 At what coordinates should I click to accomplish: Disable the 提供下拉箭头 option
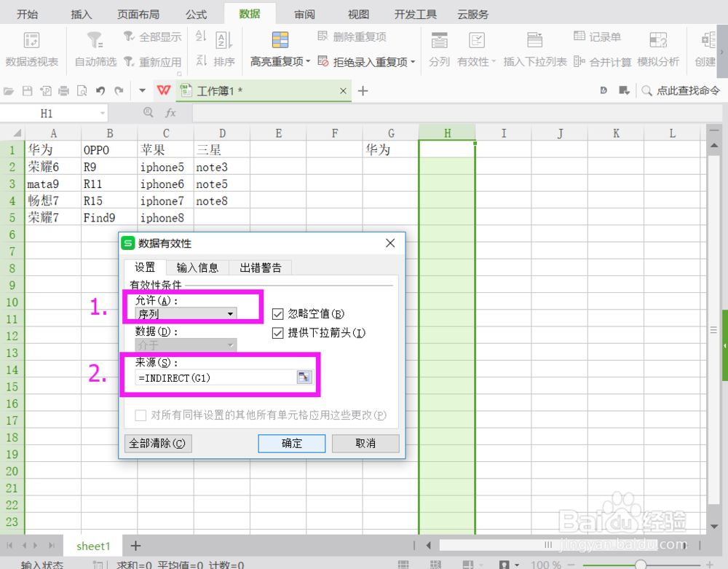pos(277,334)
